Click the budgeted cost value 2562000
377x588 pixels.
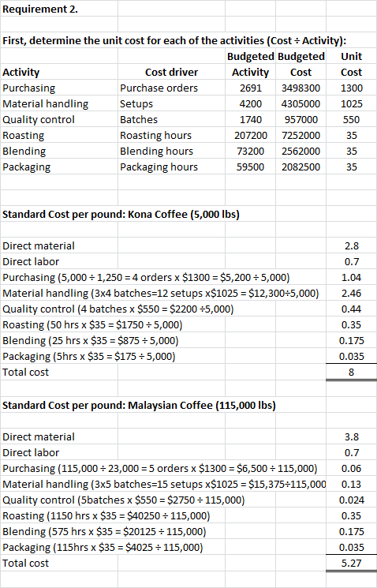click(300, 151)
